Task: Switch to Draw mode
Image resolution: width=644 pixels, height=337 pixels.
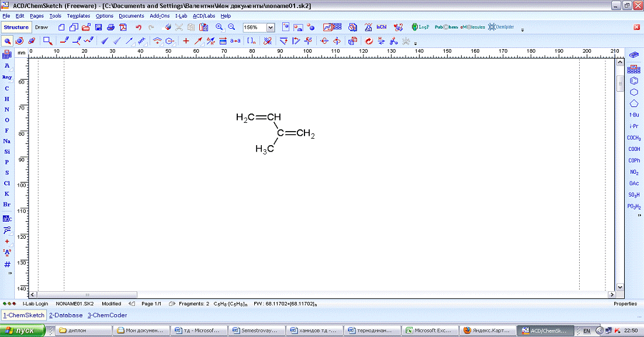Action: coord(41,27)
